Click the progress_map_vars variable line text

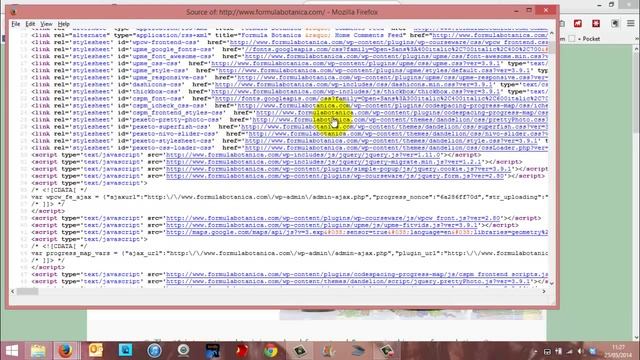289,253
